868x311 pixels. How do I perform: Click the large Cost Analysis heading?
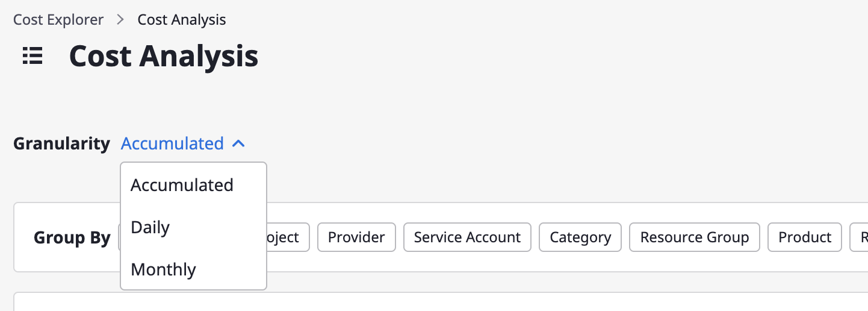pyautogui.click(x=164, y=56)
